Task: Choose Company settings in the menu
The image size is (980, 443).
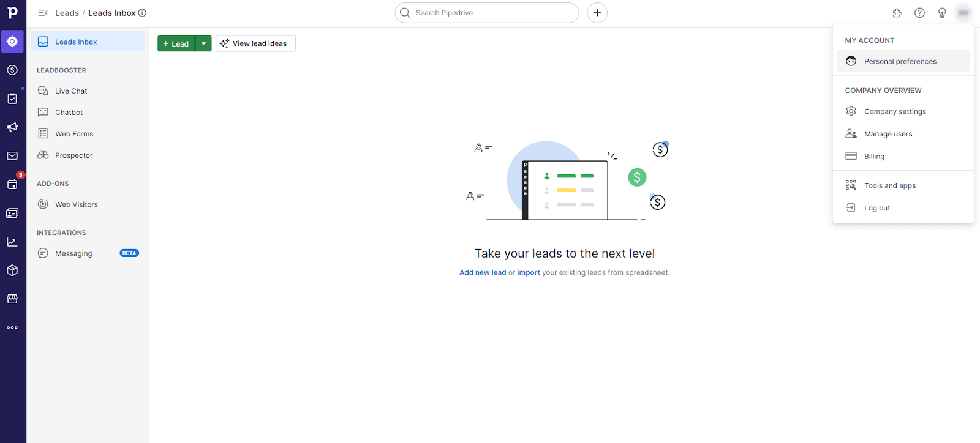Action: click(x=895, y=111)
